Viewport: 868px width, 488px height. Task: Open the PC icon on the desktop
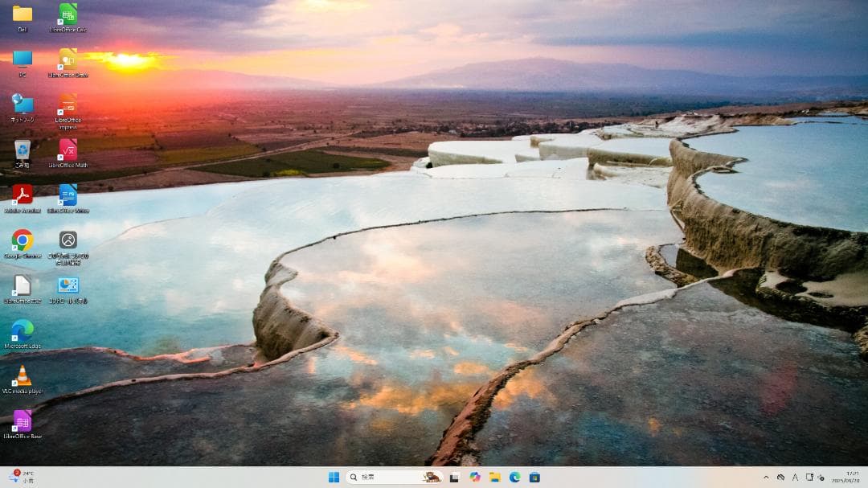(23, 58)
